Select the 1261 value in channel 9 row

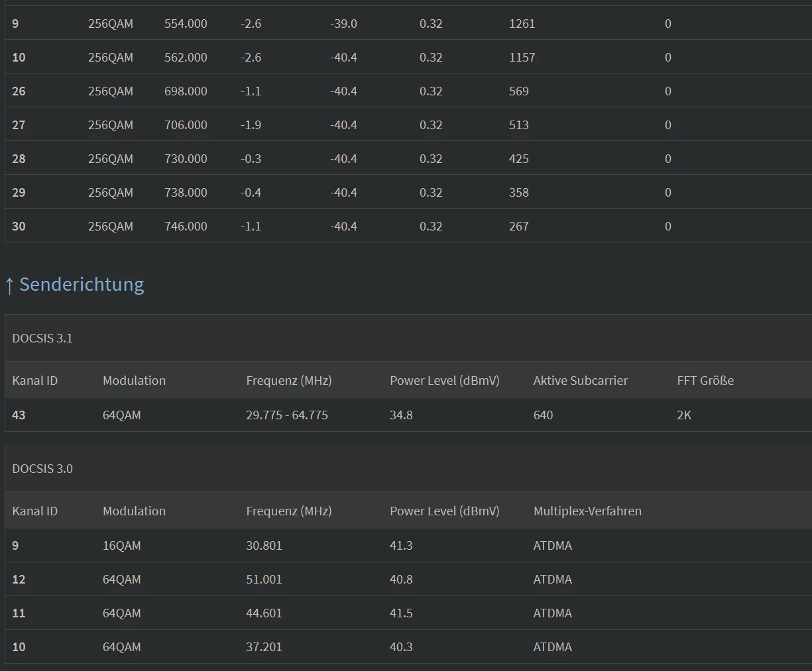coord(522,23)
